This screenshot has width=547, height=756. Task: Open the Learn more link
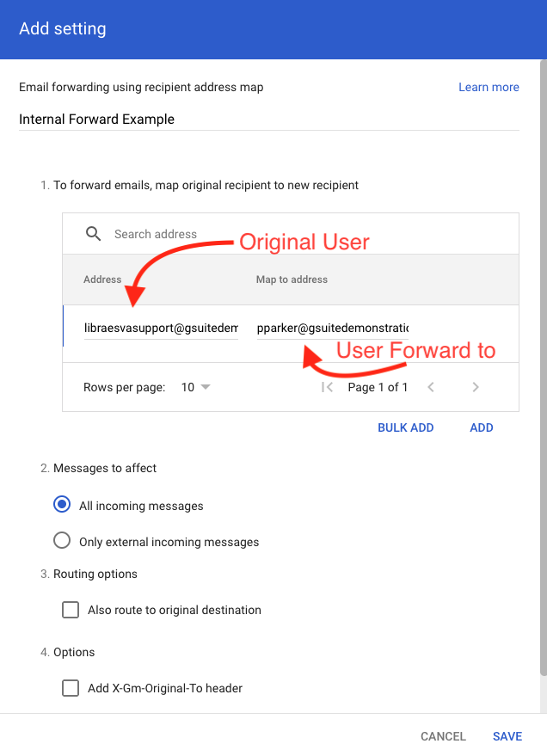tap(489, 87)
